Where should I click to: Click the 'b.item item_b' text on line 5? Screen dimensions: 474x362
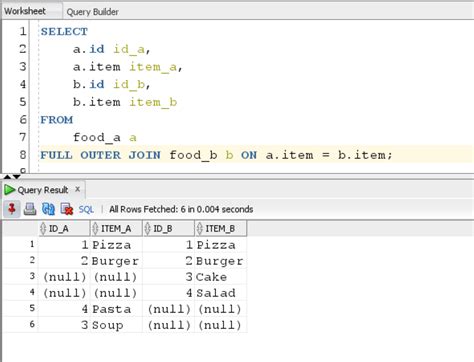[125, 102]
